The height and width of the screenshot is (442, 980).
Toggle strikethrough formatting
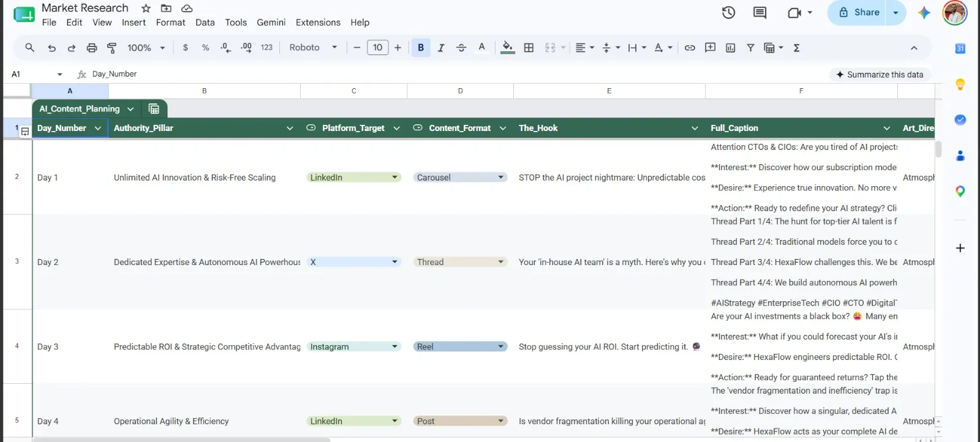461,48
